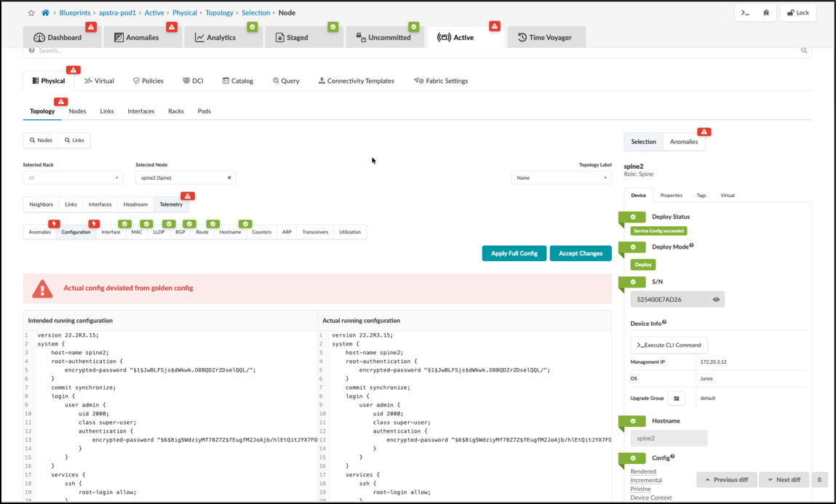
Task: Open the Virtual tab in device panel
Action: tap(728, 196)
